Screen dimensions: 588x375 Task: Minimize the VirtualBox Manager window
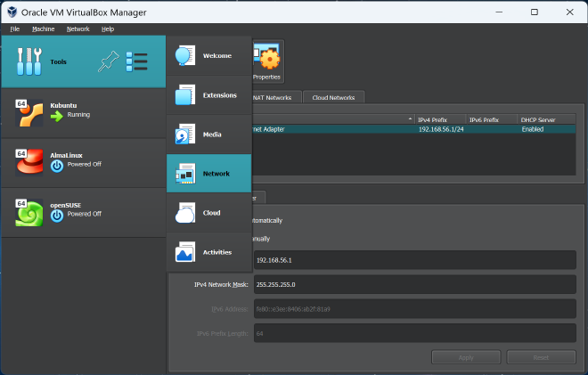click(x=499, y=12)
